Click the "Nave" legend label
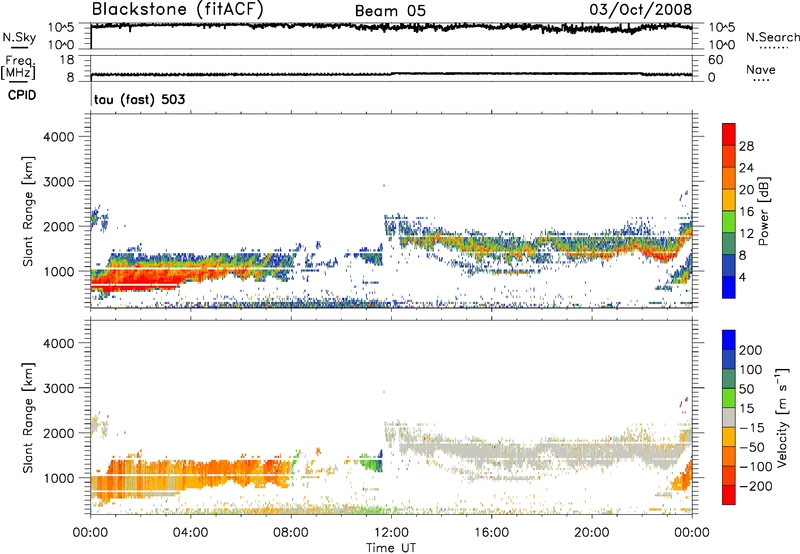 (x=760, y=69)
